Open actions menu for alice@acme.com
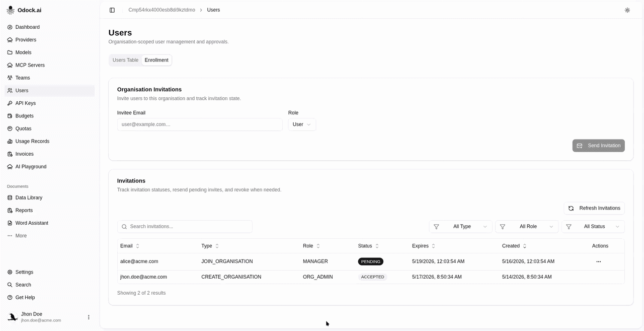This screenshot has width=644, height=331. click(x=598, y=262)
